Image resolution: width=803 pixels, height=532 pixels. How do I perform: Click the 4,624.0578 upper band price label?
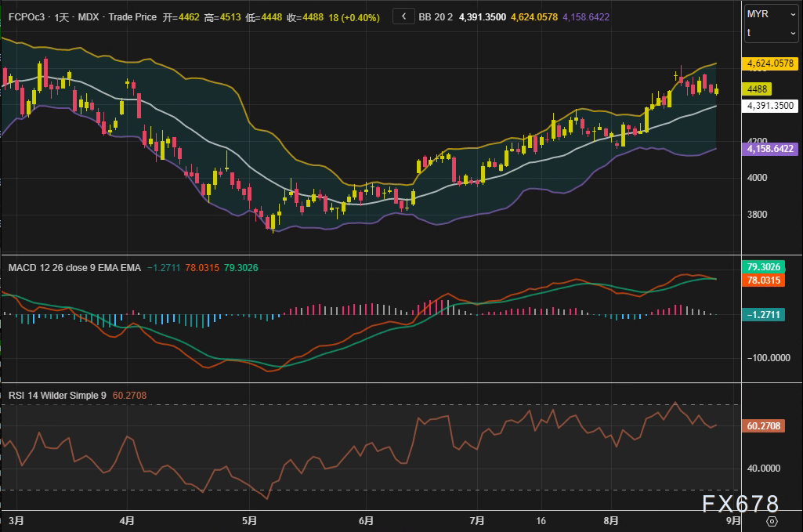click(772, 63)
